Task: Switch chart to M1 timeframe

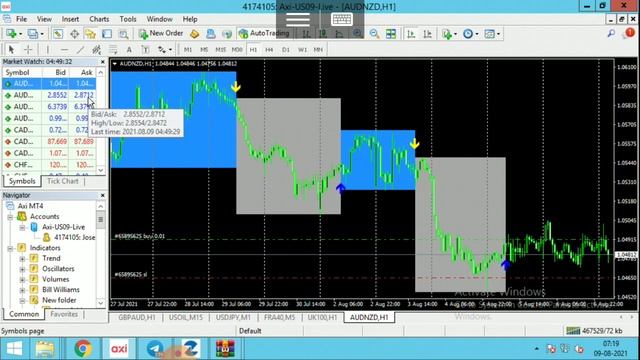Action: point(188,49)
